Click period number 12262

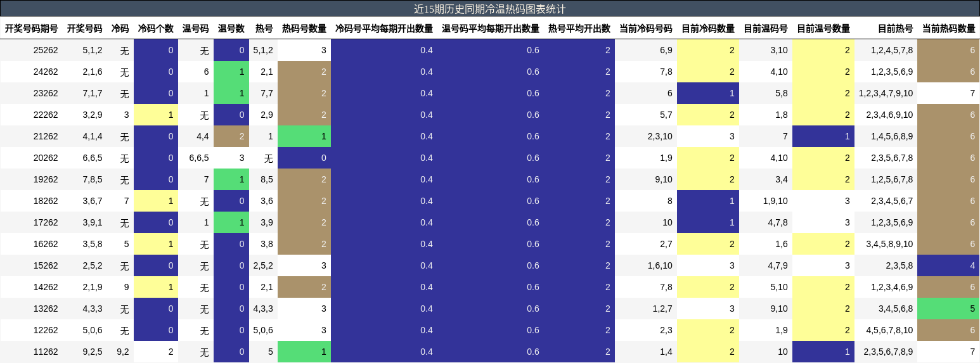point(46,330)
